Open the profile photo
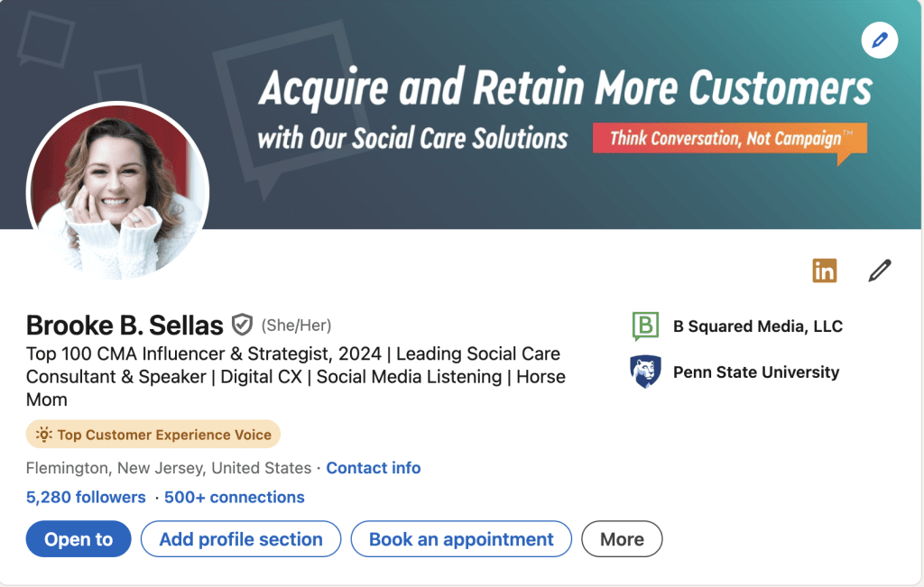Image resolution: width=924 pixels, height=587 pixels. click(118, 192)
